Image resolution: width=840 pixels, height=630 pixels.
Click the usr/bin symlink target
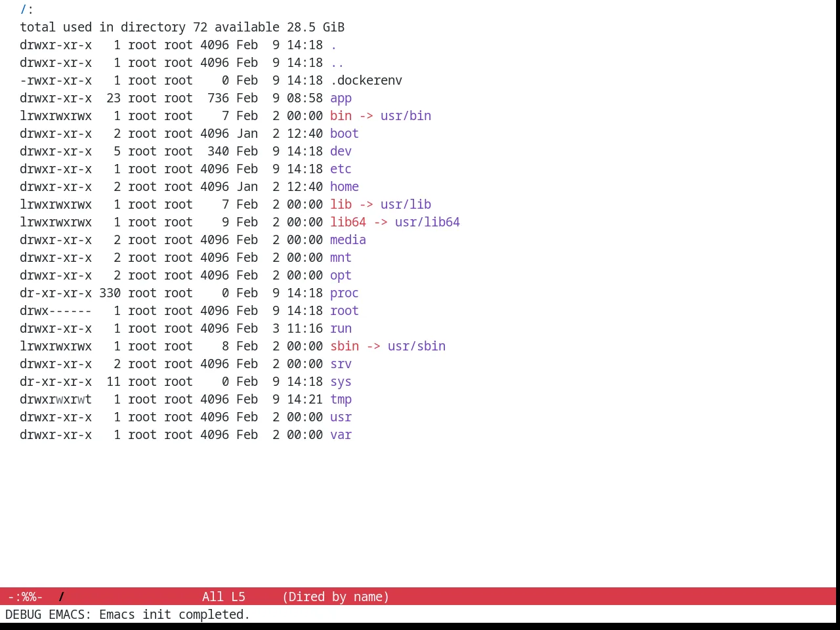pos(406,116)
